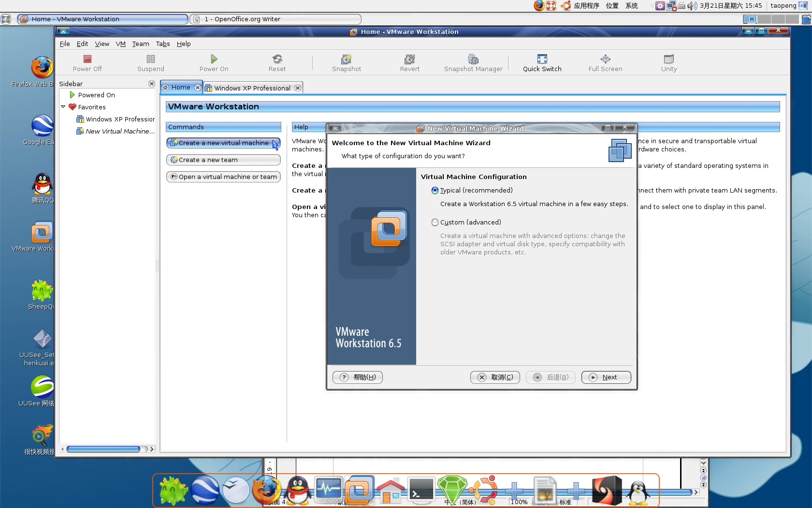Screen dimensions: 812x508
Task: Click the show desktop icon
Action: click(6, 19)
